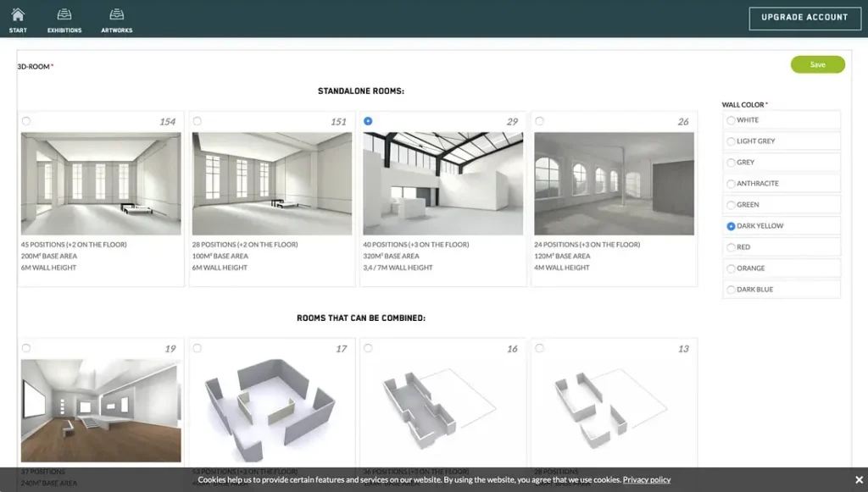Click the Save button
Viewport: 868px width, 492px height.
[817, 64]
